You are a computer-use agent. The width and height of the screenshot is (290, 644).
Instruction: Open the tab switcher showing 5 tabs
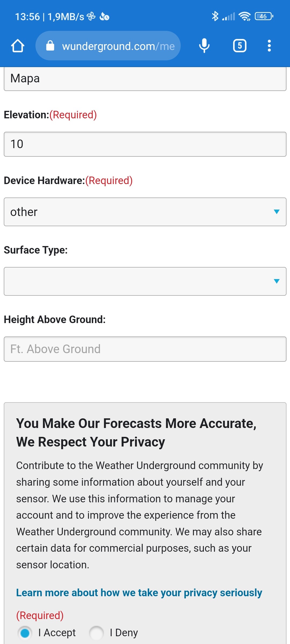(x=240, y=46)
